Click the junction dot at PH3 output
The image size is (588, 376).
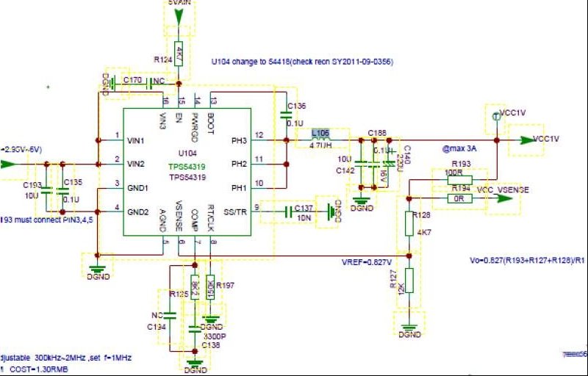[x=287, y=140]
